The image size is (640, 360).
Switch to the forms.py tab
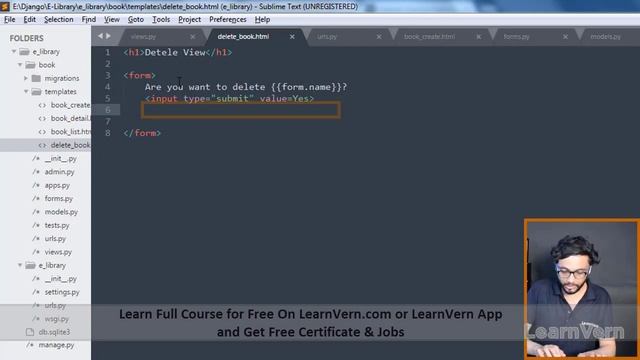point(516,37)
